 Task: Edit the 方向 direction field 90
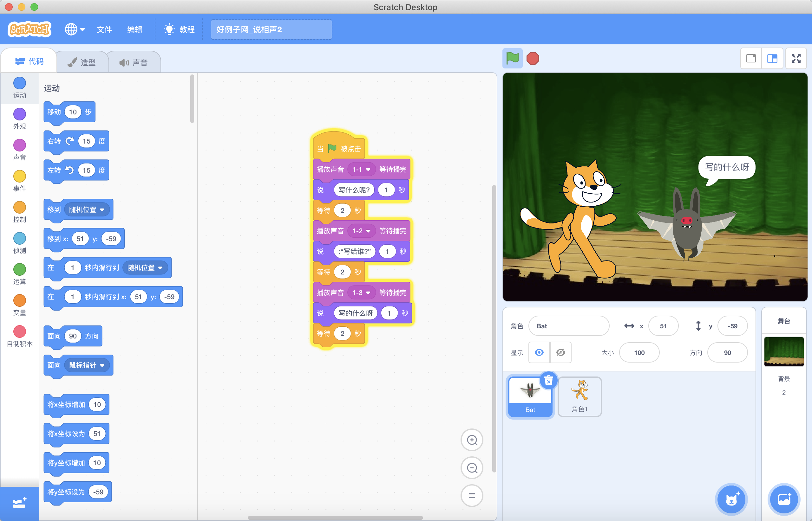coord(727,352)
